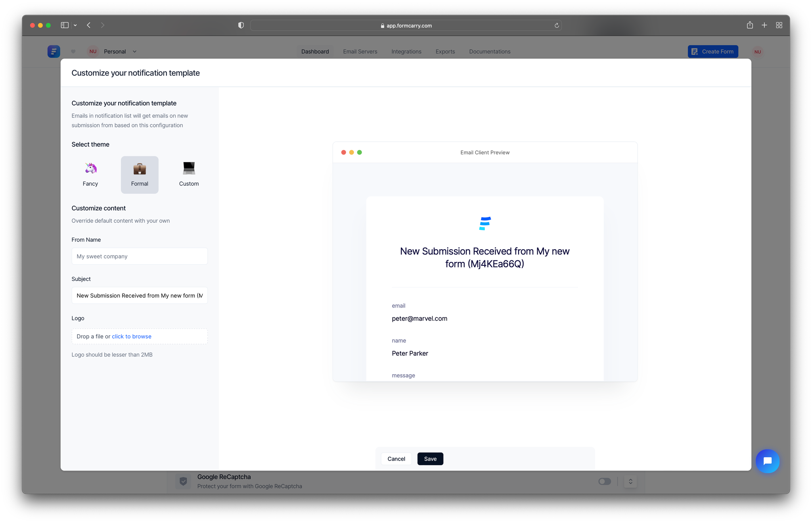The height and width of the screenshot is (523, 812).
Task: Click the Save button
Action: click(430, 459)
